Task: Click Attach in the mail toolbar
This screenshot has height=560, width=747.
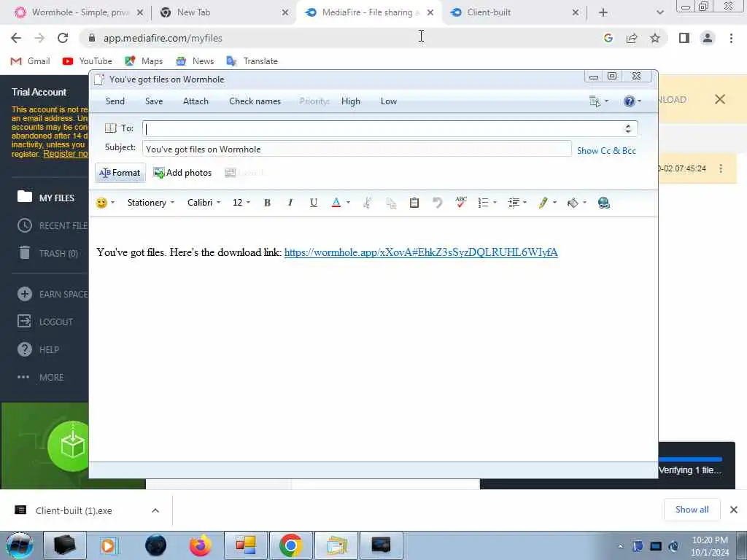Action: click(196, 101)
